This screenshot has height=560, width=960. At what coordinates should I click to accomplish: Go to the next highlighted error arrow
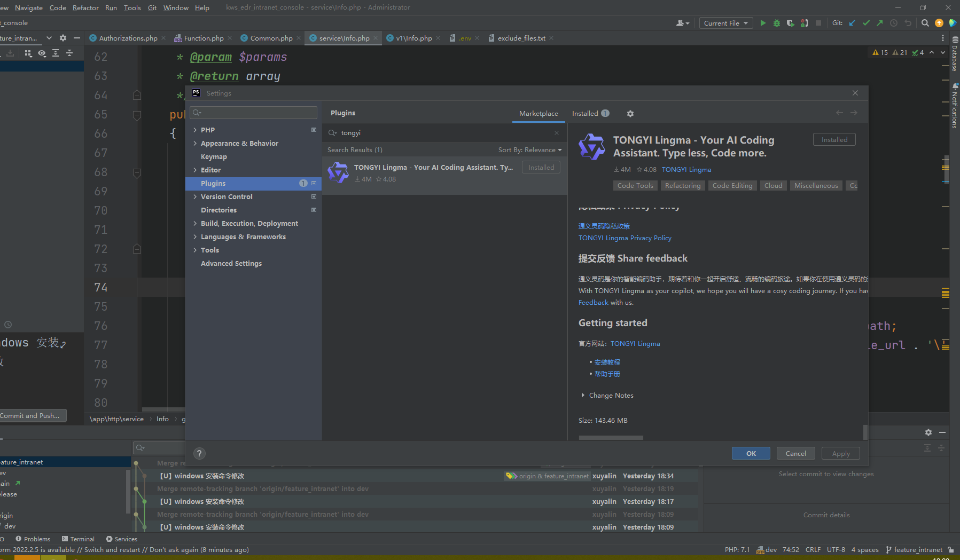click(943, 52)
